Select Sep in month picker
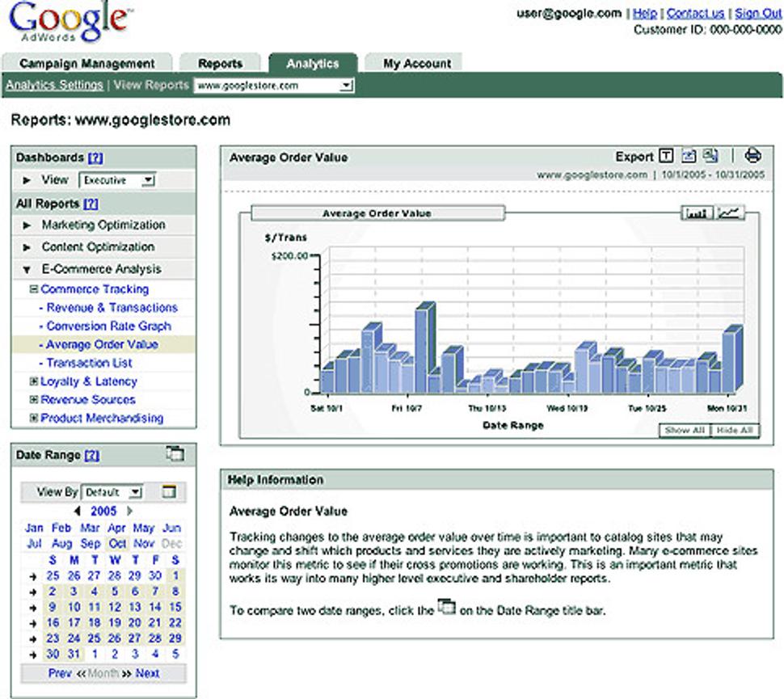Viewport: 784px width, 699px height. 91,544
